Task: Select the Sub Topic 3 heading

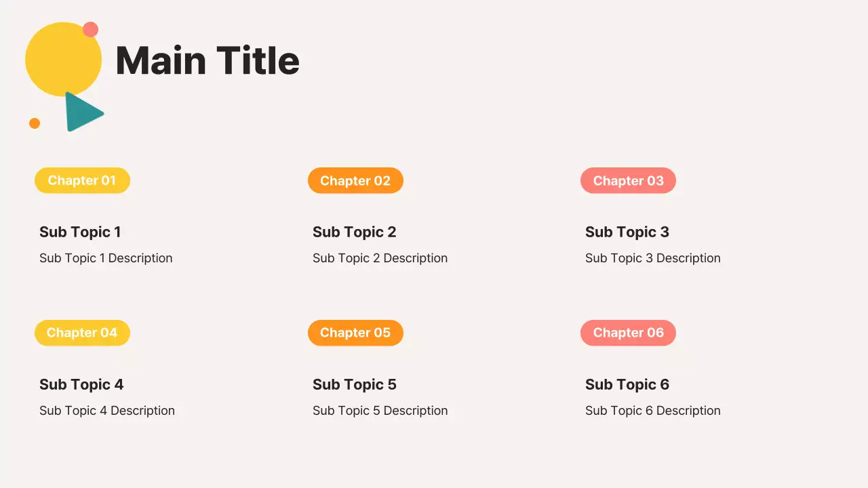Action: [627, 232]
